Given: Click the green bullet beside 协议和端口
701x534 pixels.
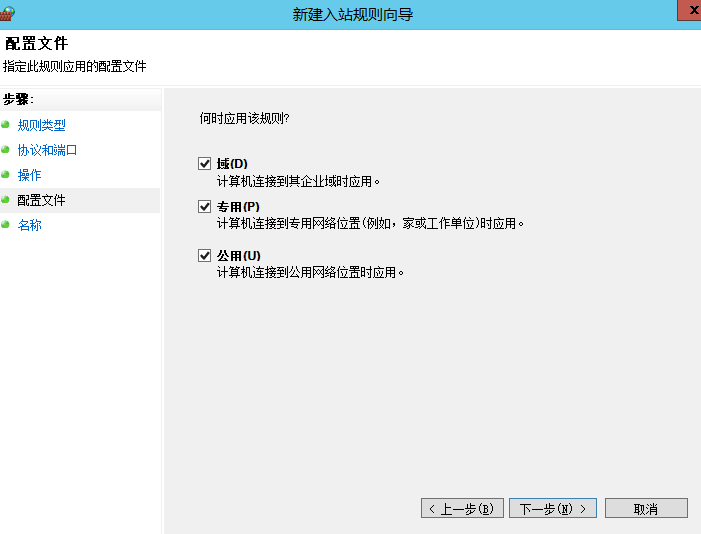Looking at the screenshot, I should tap(5, 149).
